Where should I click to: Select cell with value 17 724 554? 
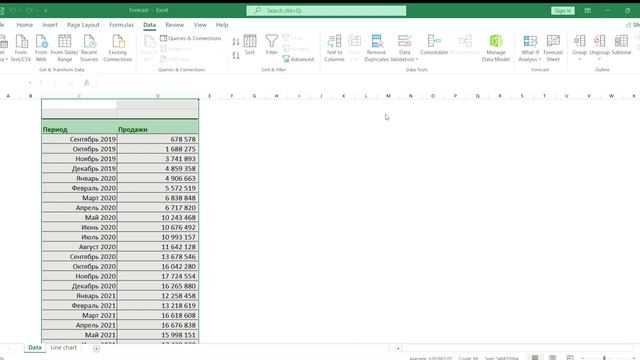tap(158, 276)
